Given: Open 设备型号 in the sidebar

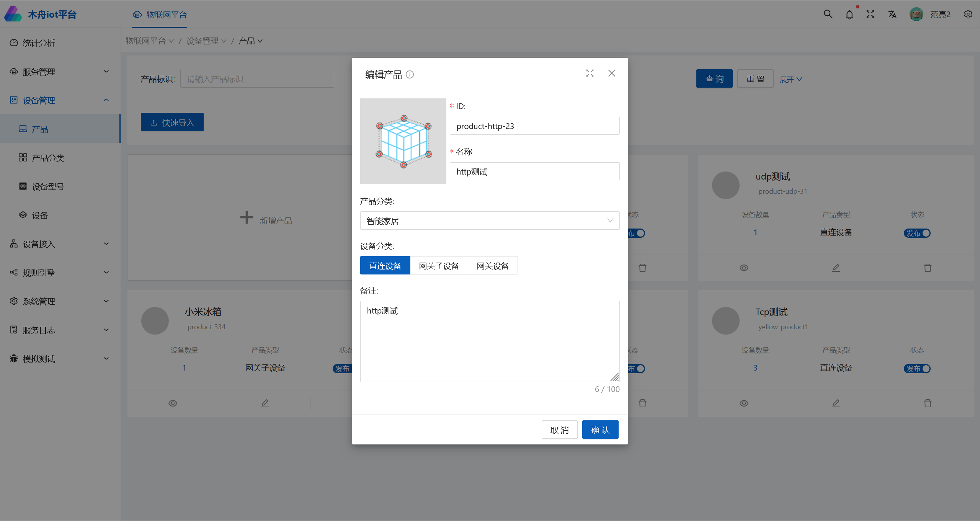Looking at the screenshot, I should pyautogui.click(x=60, y=186).
